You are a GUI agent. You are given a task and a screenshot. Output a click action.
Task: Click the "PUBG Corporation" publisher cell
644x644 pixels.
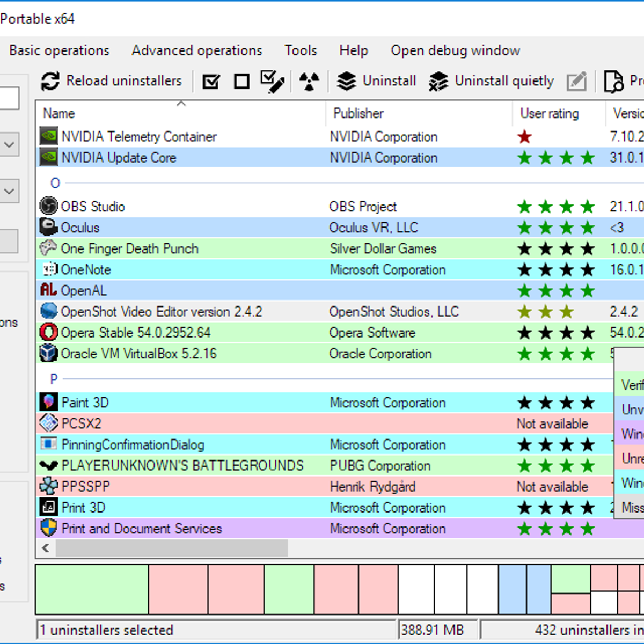380,465
